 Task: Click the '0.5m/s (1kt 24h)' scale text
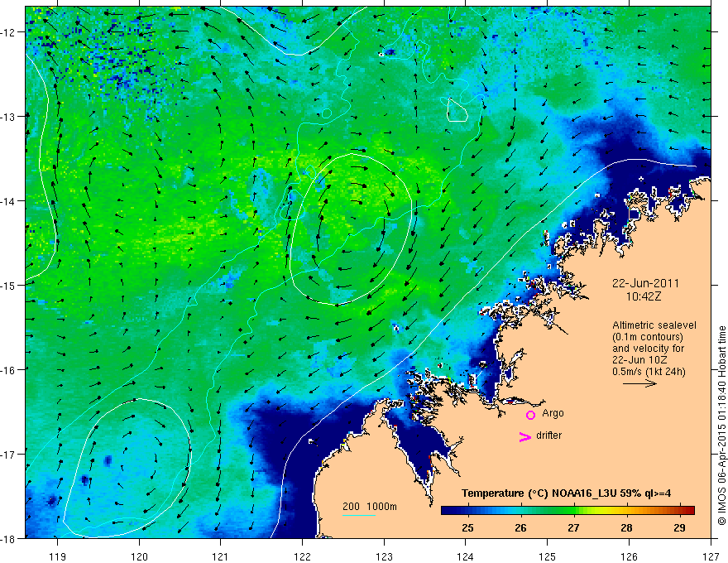pyautogui.click(x=649, y=372)
